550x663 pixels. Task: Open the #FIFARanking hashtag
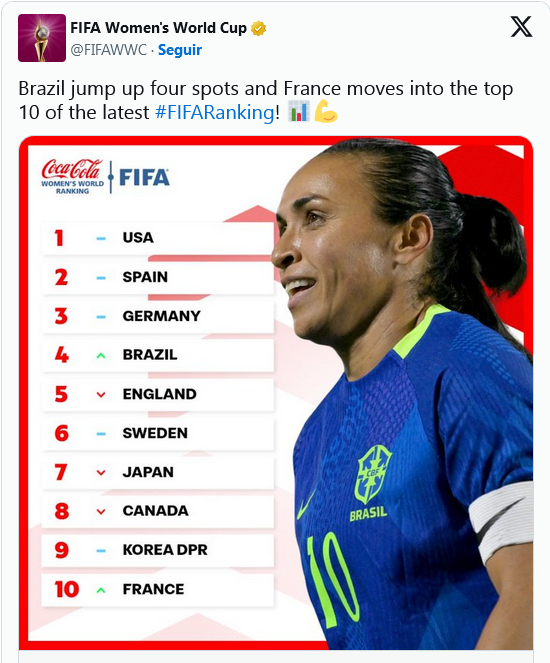(215, 112)
